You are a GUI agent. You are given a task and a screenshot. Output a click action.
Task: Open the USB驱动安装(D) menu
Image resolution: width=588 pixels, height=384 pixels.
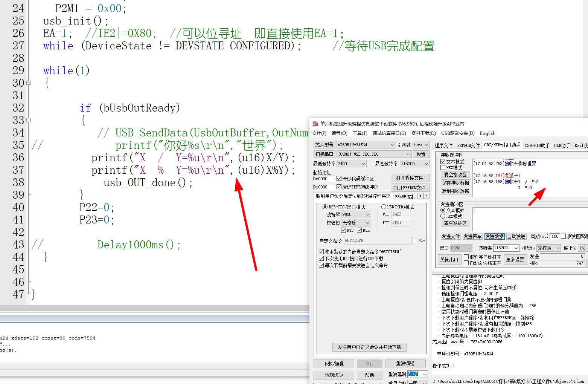(458, 133)
